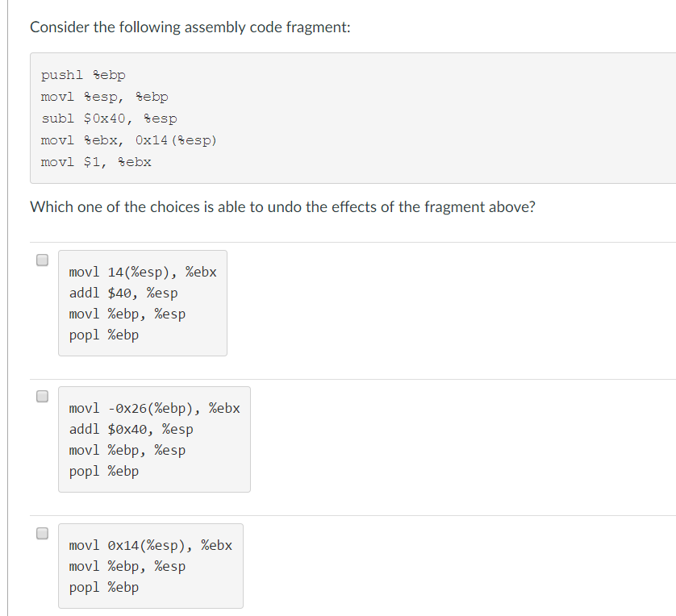Select the answer starting with 'movl 14(%esp), %ebx'
This screenshot has height=616, width=676.
point(142,272)
